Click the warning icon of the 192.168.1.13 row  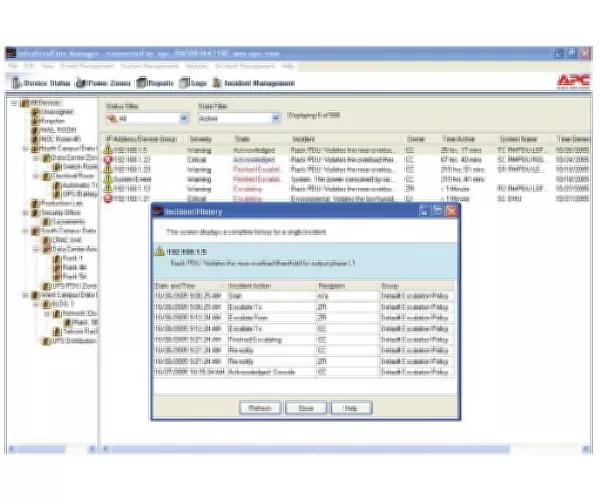click(108, 189)
